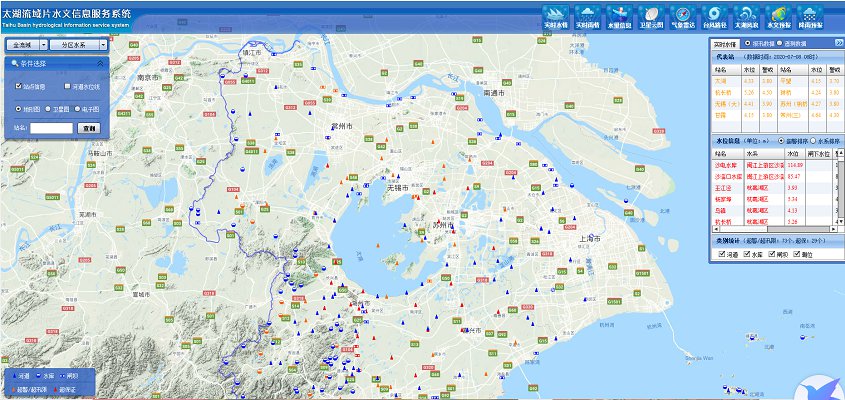Screen dimensions: 845x400
Task: Click scroll-right arrow of water level table
Action: click(833, 229)
